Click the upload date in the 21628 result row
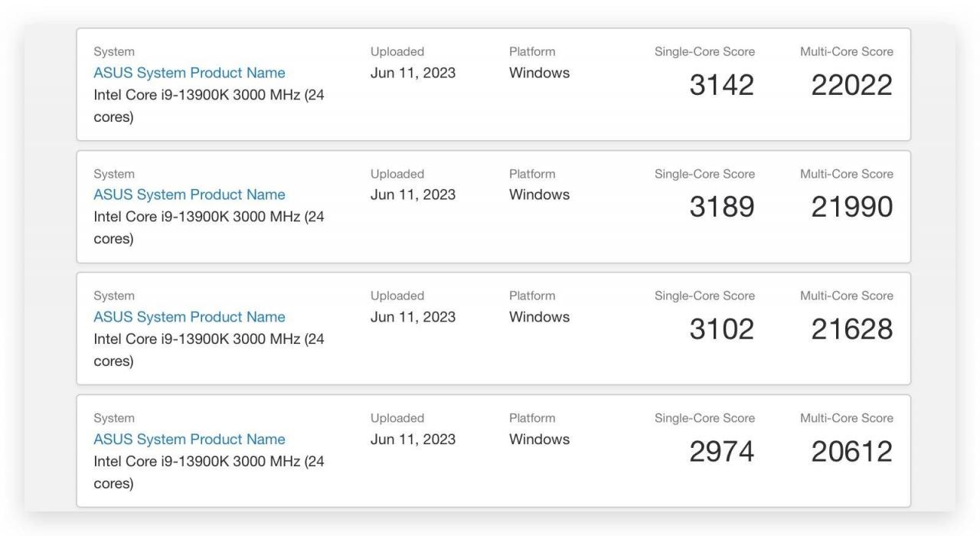Screen dimensions: 980x536 tap(413, 317)
